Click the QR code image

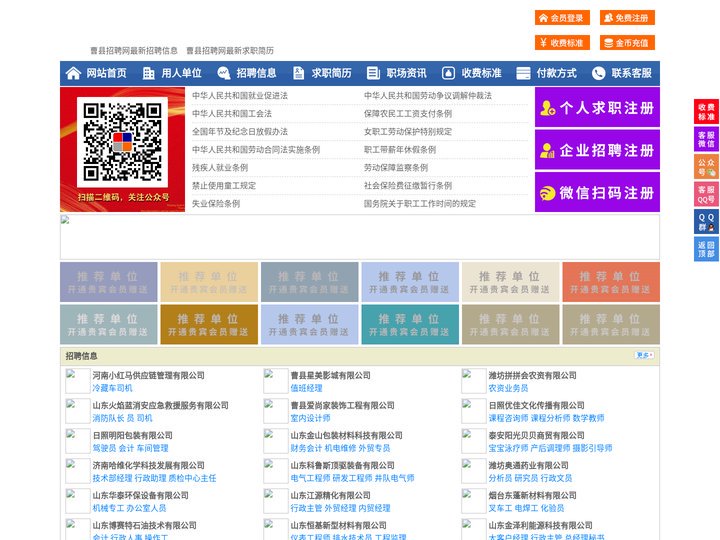[x=122, y=142]
